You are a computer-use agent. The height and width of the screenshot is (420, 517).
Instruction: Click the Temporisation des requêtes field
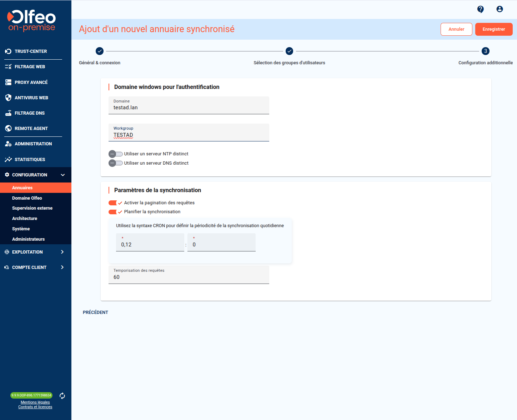[189, 277]
